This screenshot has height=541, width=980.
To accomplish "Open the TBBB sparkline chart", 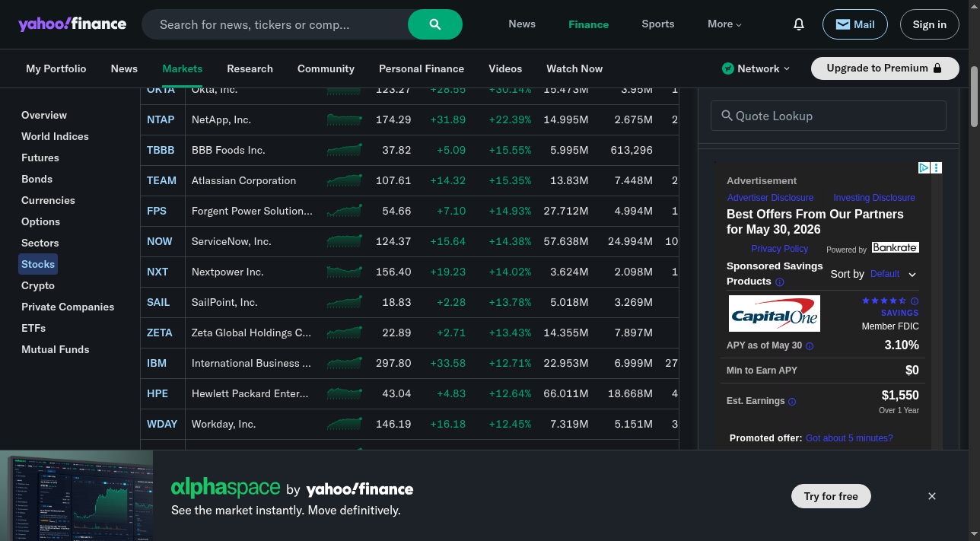I will coord(344,150).
